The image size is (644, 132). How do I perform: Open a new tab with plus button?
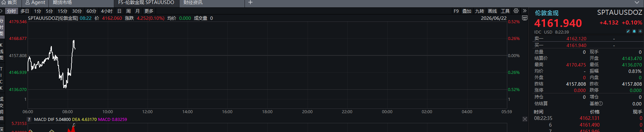[x=250, y=3]
